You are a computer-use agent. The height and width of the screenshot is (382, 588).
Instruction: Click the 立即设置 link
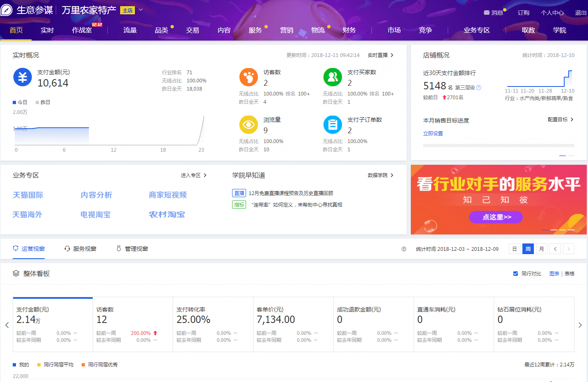click(433, 133)
